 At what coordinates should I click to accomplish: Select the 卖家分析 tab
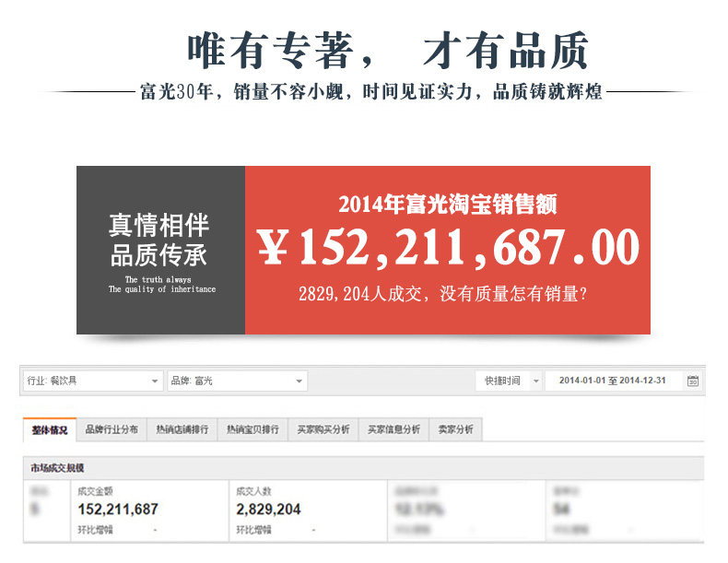[x=455, y=429]
